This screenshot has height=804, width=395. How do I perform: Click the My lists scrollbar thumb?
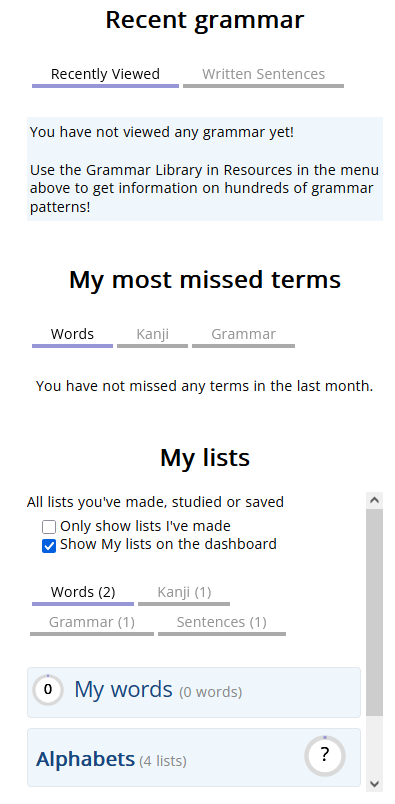(x=374, y=612)
